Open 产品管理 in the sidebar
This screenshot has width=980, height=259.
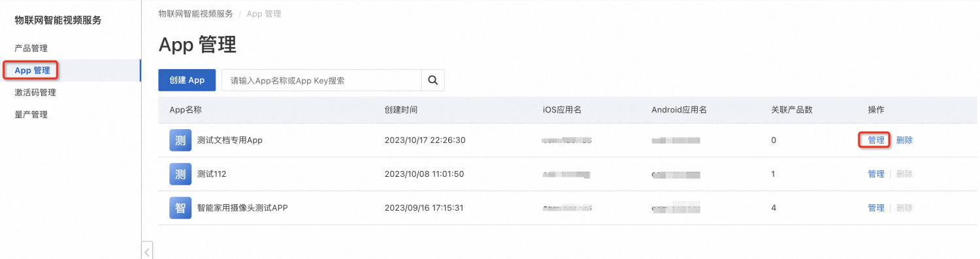pyautogui.click(x=31, y=48)
